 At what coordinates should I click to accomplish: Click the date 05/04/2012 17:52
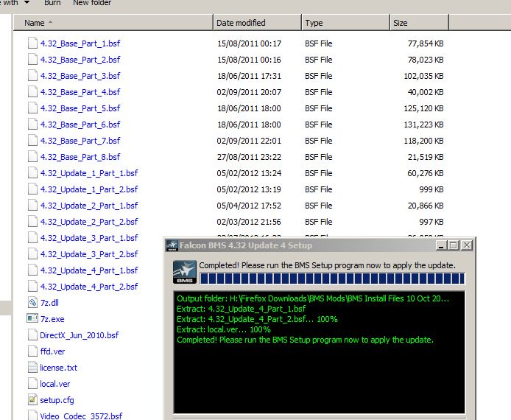249,206
